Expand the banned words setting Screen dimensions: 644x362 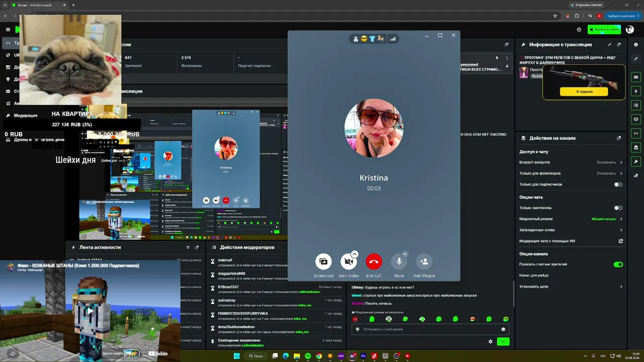coord(571,230)
